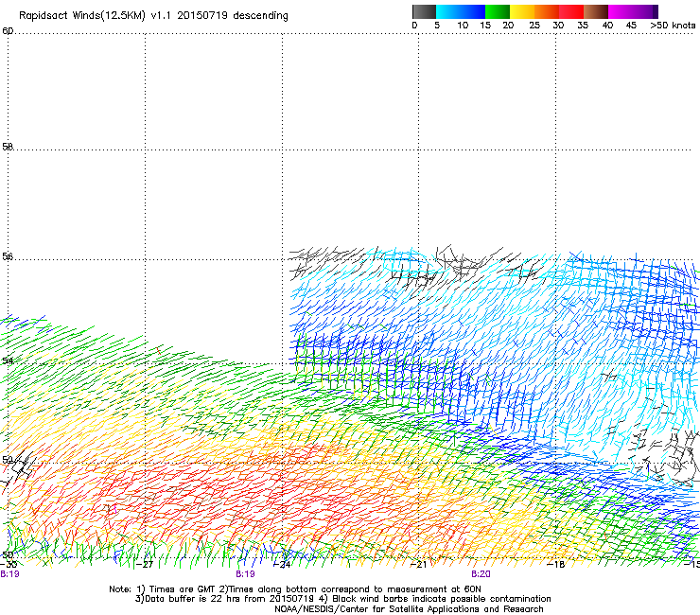The image size is (700, 615).
Task: Click the purple '8:20' swath time label
Action: click(481, 574)
